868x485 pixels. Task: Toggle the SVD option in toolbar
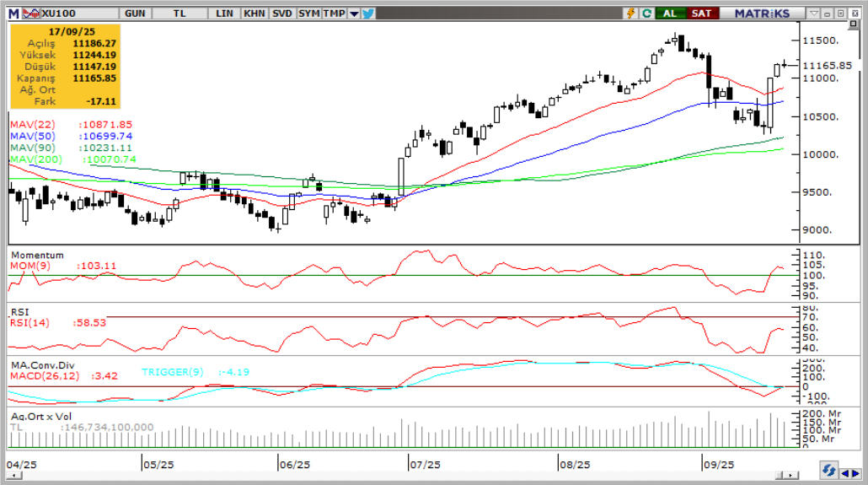[282, 13]
